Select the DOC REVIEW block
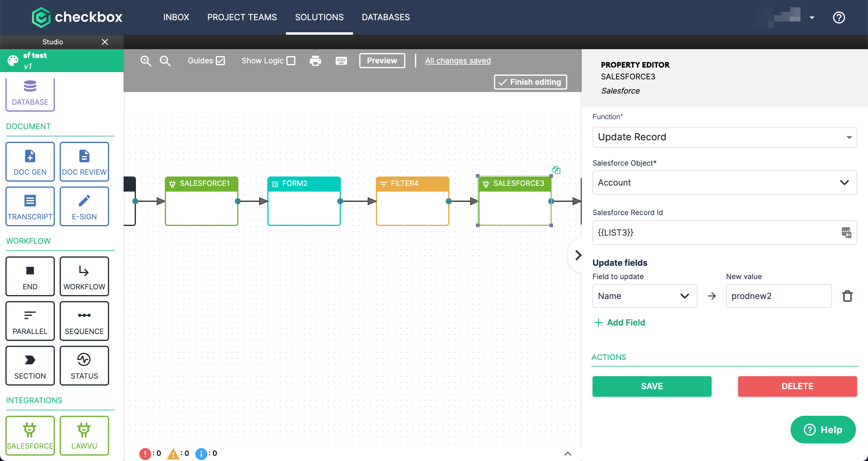 click(84, 161)
